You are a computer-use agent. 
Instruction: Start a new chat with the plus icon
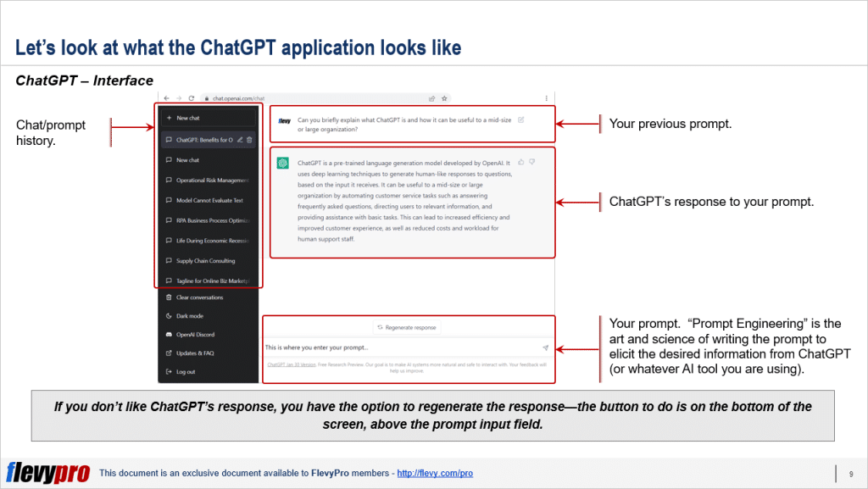(169, 117)
